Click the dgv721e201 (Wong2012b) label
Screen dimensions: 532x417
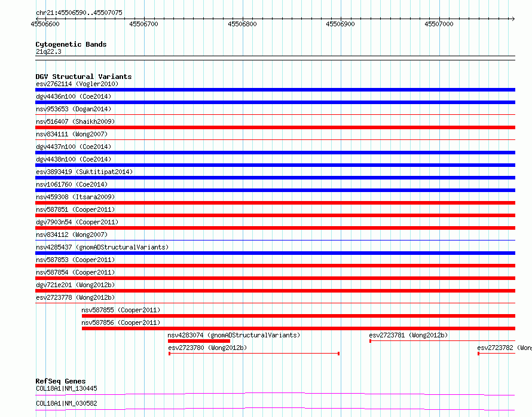(75, 285)
